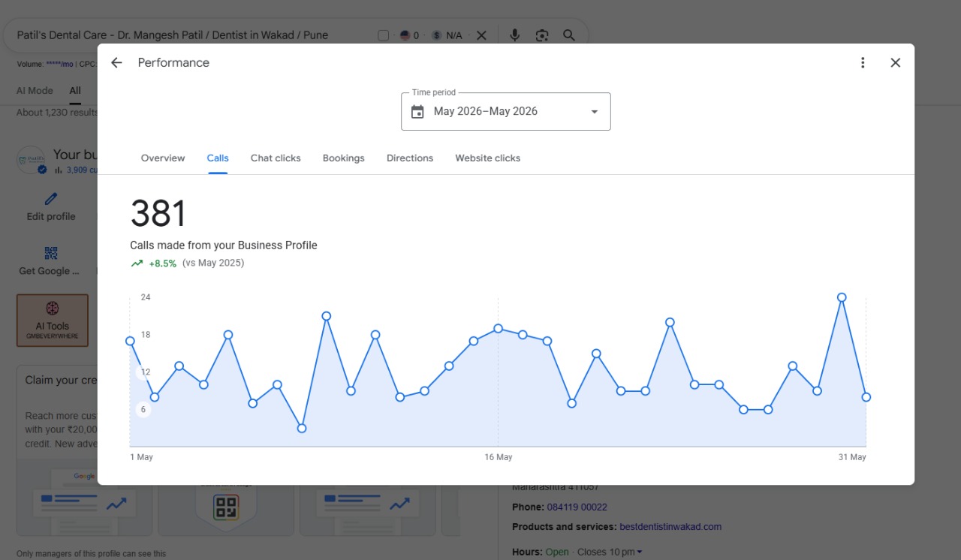Select the Calls tab
961x560 pixels.
tap(218, 158)
